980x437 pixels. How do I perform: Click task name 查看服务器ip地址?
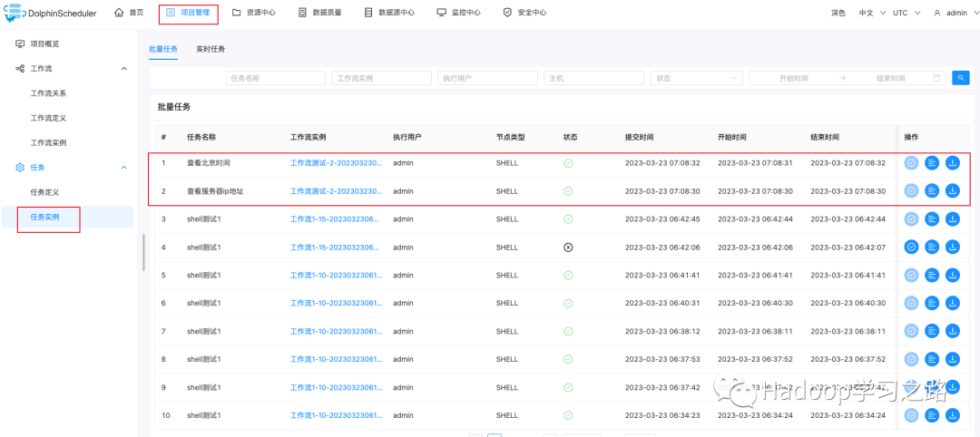tap(215, 191)
